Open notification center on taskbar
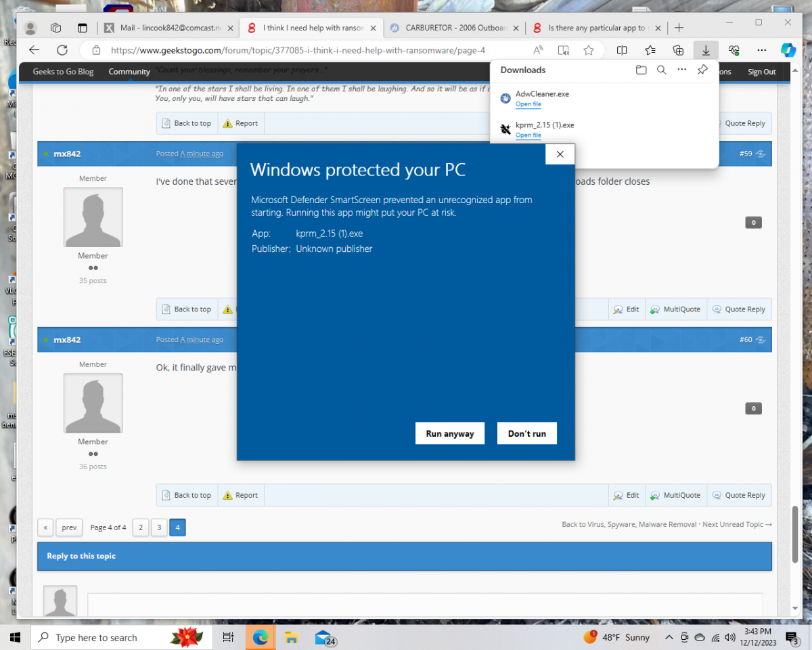The image size is (812, 650). pyautogui.click(x=792, y=637)
